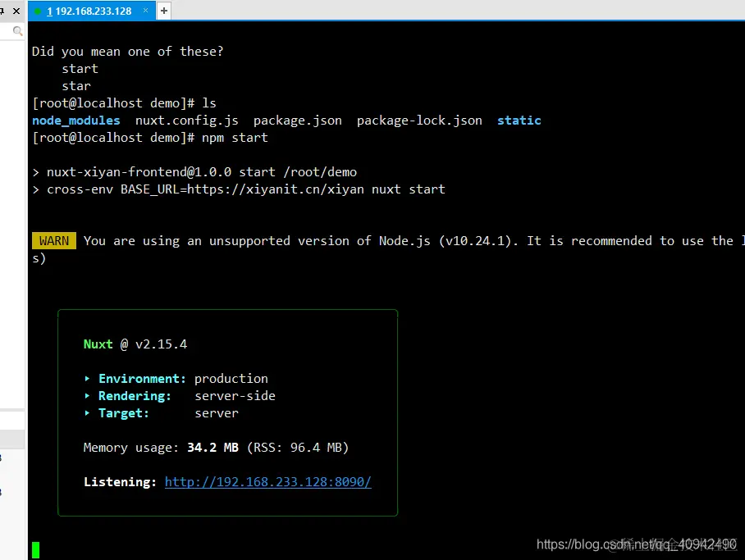Screen dimensions: 745x560
Task: Click the static directory name
Action: (519, 121)
